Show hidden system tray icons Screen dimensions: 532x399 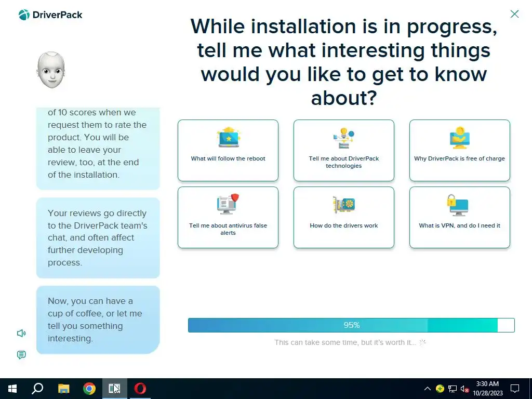click(428, 389)
